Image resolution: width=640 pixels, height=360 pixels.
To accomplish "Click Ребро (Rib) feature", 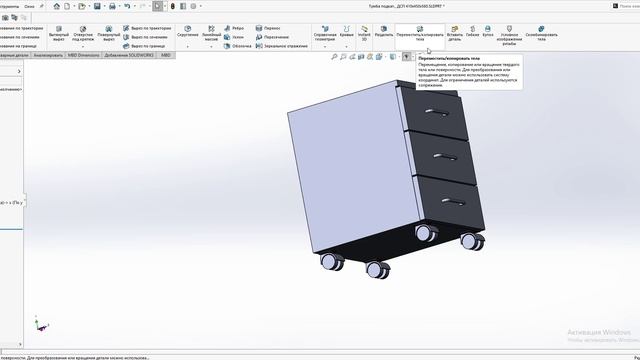I will 234,28.
